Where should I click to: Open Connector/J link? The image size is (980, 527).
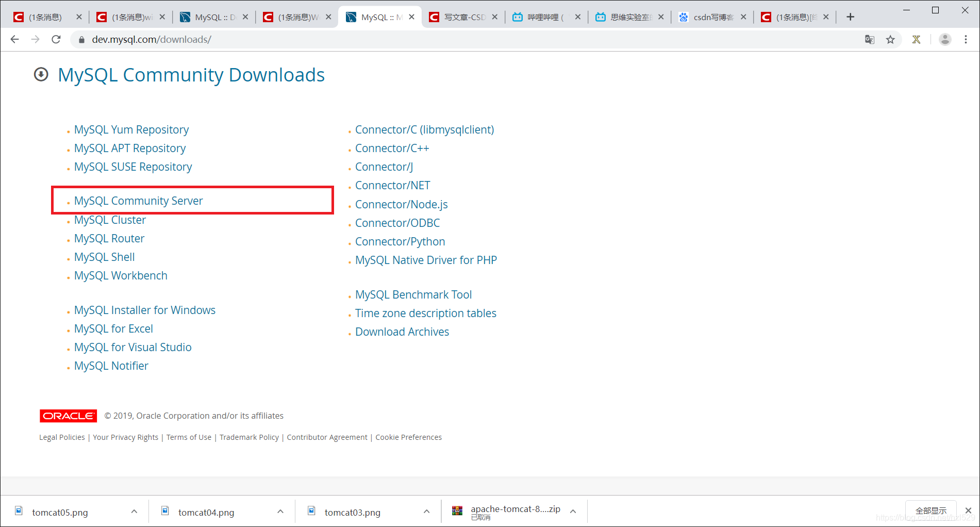point(384,167)
